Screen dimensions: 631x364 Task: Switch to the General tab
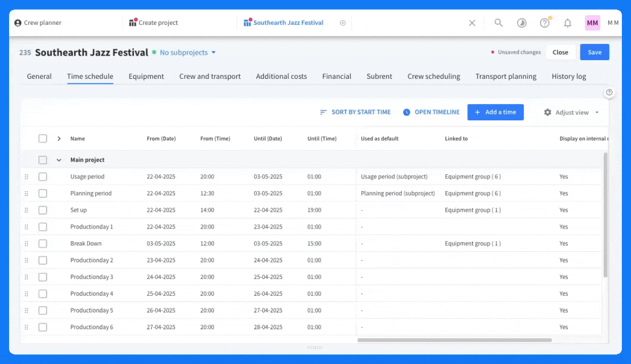point(39,76)
